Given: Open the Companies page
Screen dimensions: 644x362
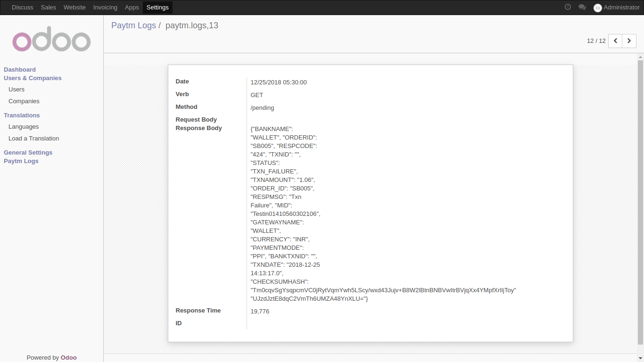Looking at the screenshot, I should point(24,101).
